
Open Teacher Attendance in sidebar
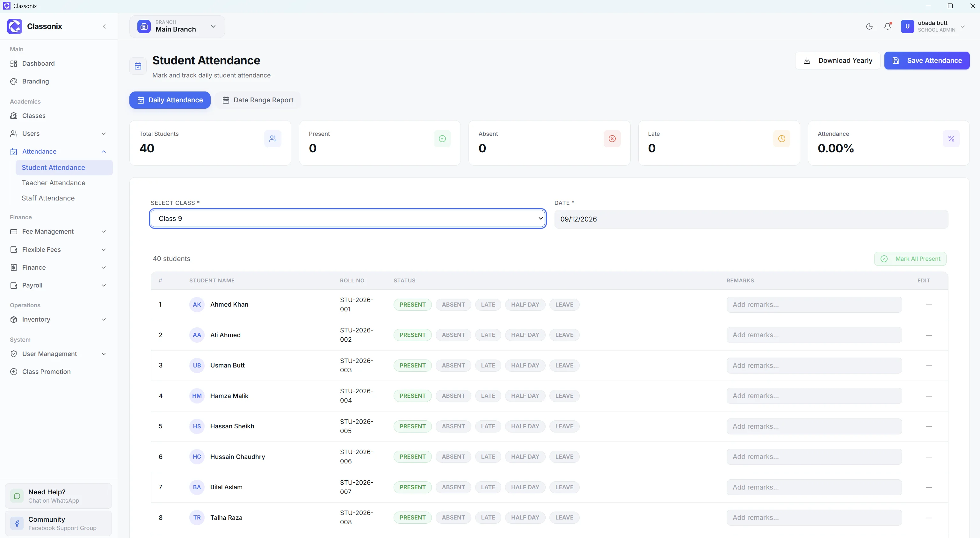[64, 183]
